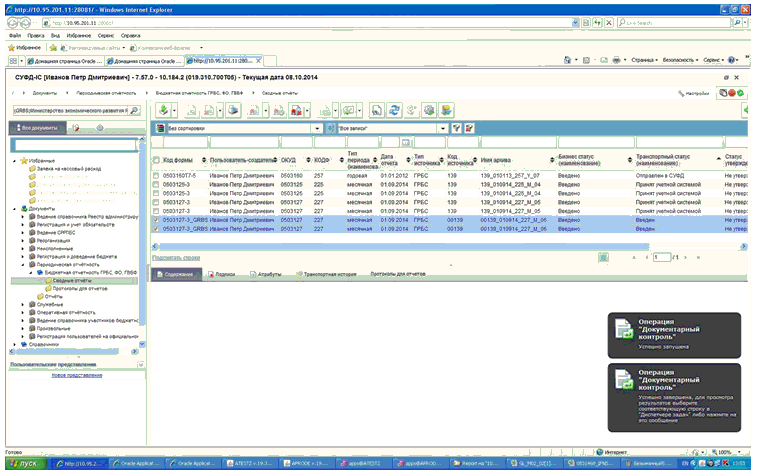The height and width of the screenshot is (475, 758).
Task: Open the "Транспортная история" tab
Action: (329, 273)
